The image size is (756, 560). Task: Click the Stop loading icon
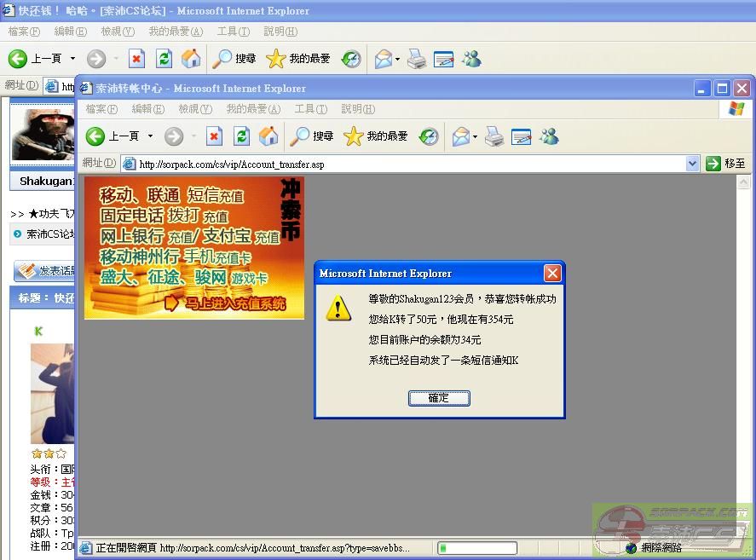214,136
